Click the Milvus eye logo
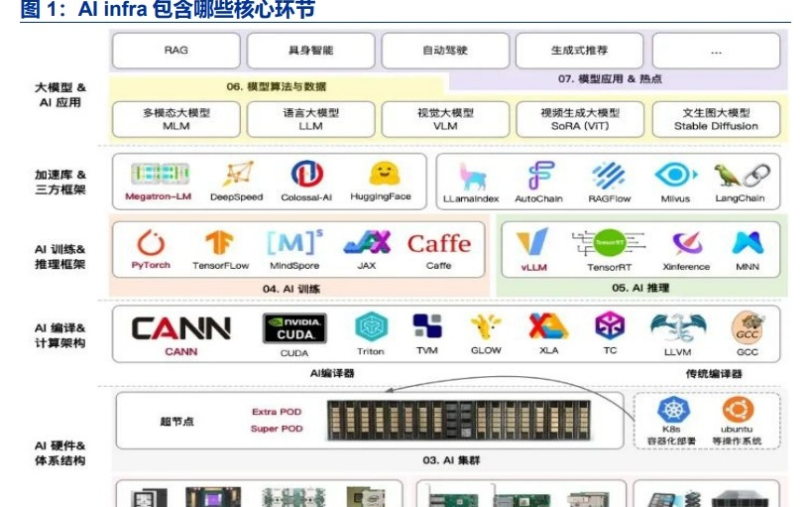This screenshot has height=507, width=812. click(675, 175)
